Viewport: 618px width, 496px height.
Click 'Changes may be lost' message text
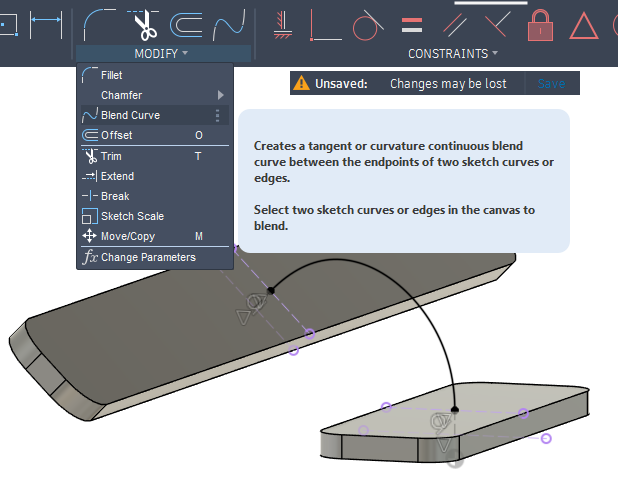click(x=448, y=84)
